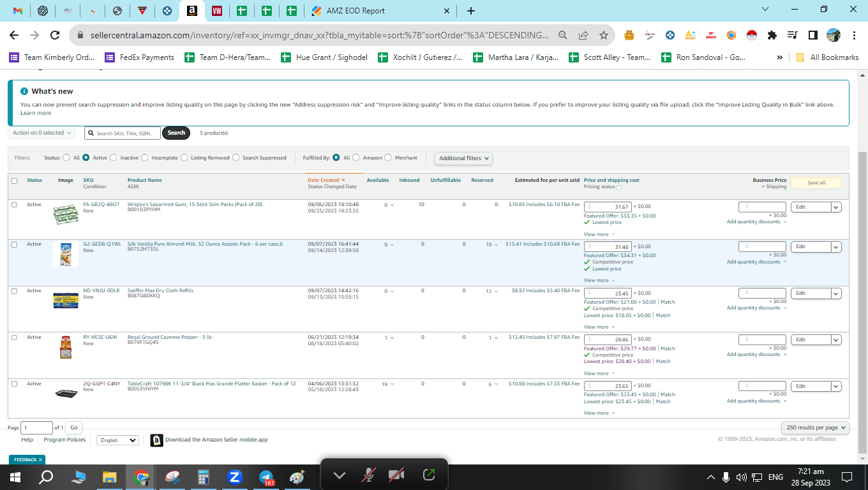Viewport: 868px width, 490px height.
Task: Show more hidden bookmarks chevron
Action: coord(780,57)
